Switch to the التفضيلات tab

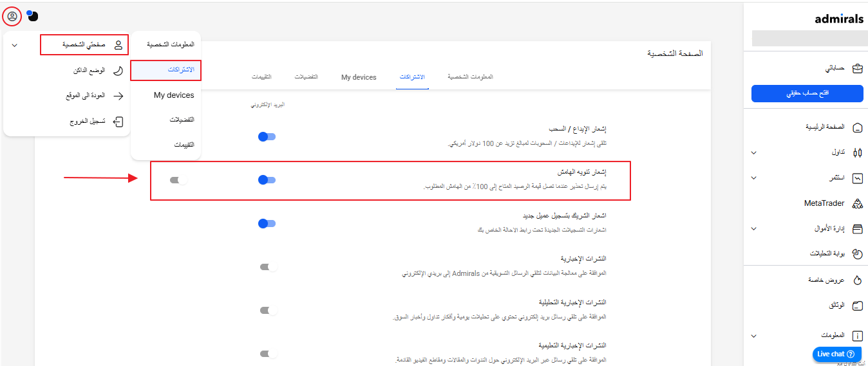[x=307, y=77]
